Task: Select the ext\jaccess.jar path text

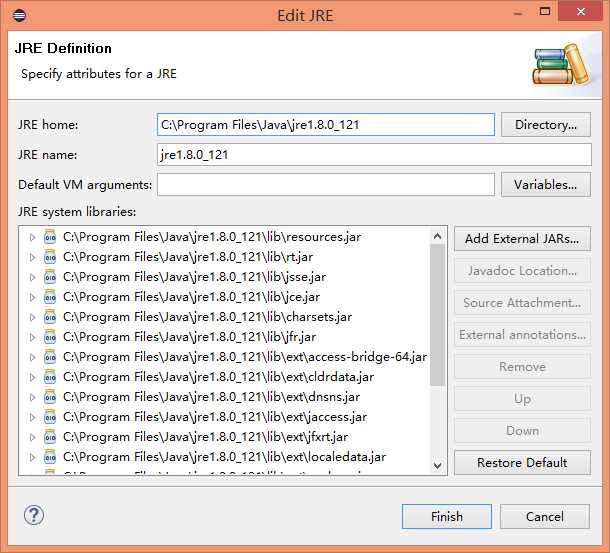Action: pyautogui.click(x=215, y=417)
